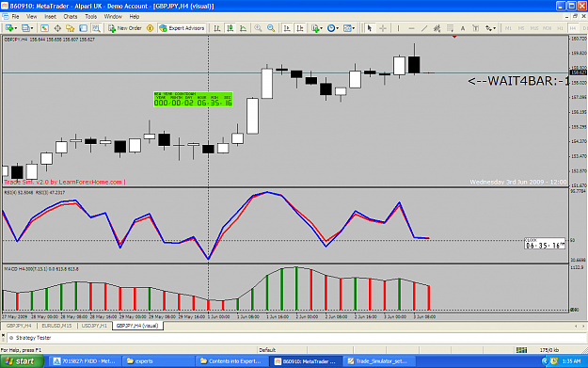Switch chart to Line Chart
The image size is (588, 368).
(x=243, y=28)
